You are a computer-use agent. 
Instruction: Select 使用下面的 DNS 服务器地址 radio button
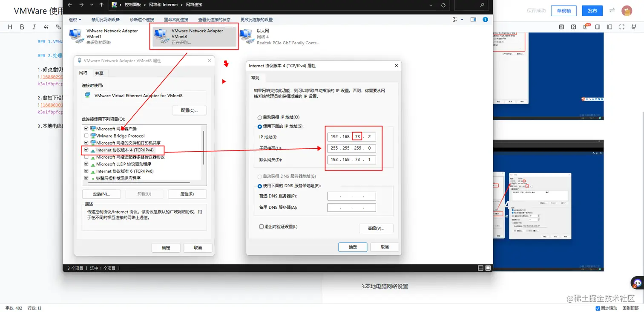[x=260, y=186]
